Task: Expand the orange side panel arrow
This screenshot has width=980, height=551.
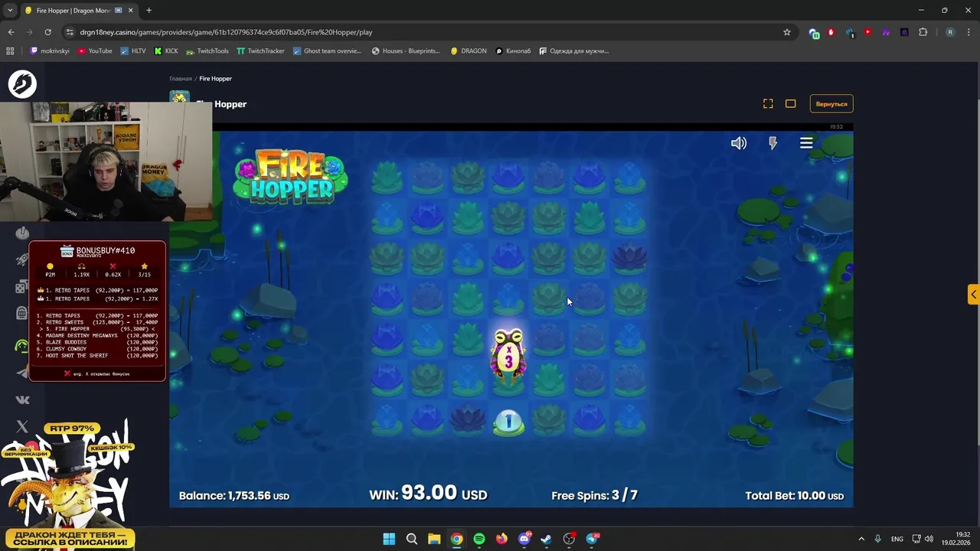Action: [x=974, y=295]
